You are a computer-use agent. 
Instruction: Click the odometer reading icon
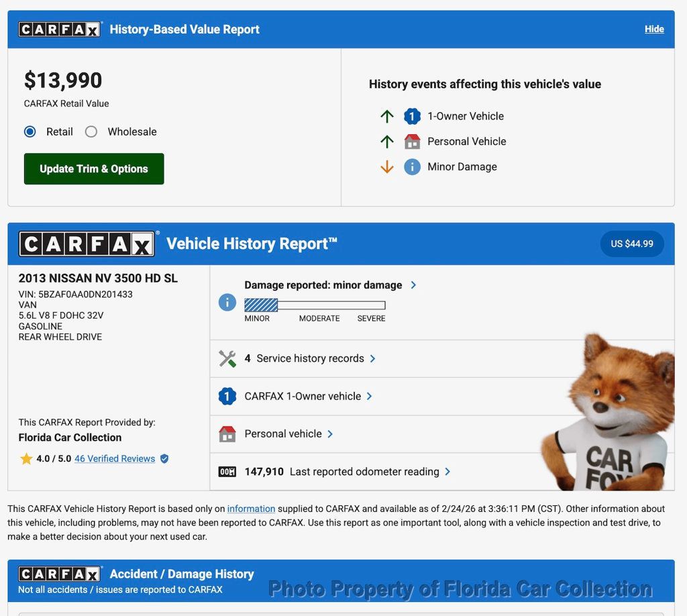pos(227,472)
